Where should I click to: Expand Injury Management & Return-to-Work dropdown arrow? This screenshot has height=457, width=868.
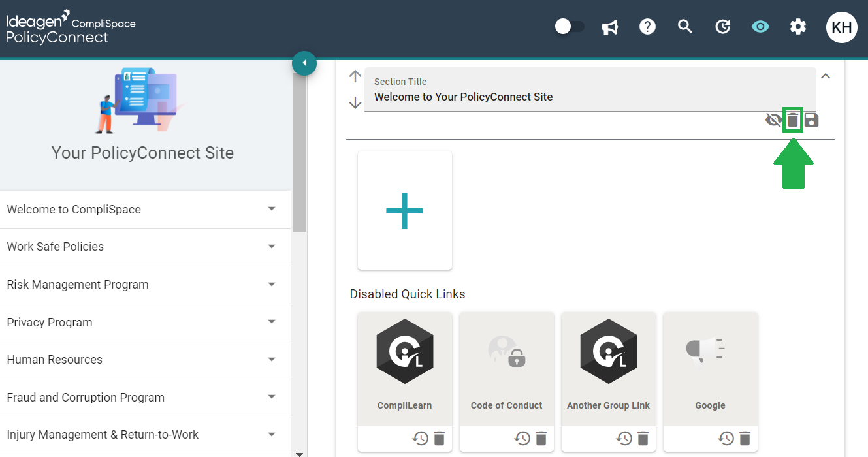point(272,434)
